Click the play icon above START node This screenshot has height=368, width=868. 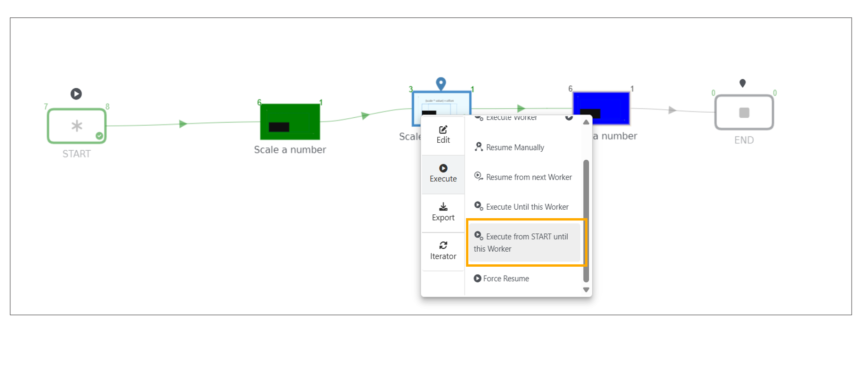click(x=76, y=94)
